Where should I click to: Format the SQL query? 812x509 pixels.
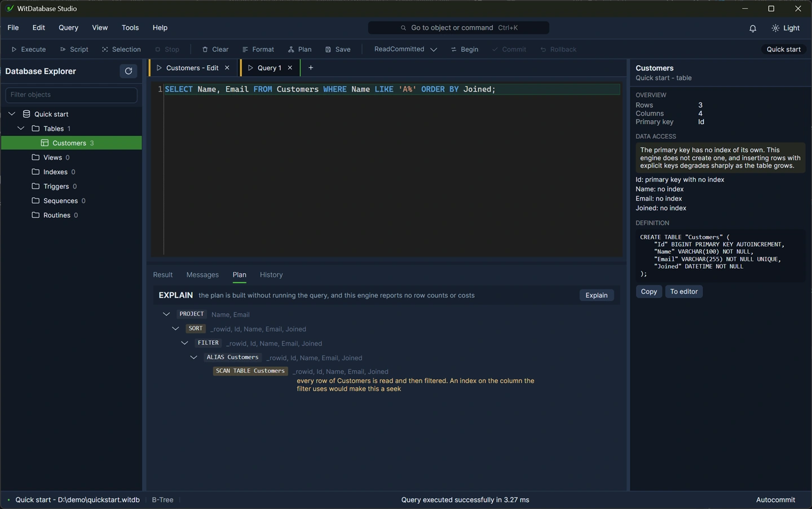[x=258, y=49]
